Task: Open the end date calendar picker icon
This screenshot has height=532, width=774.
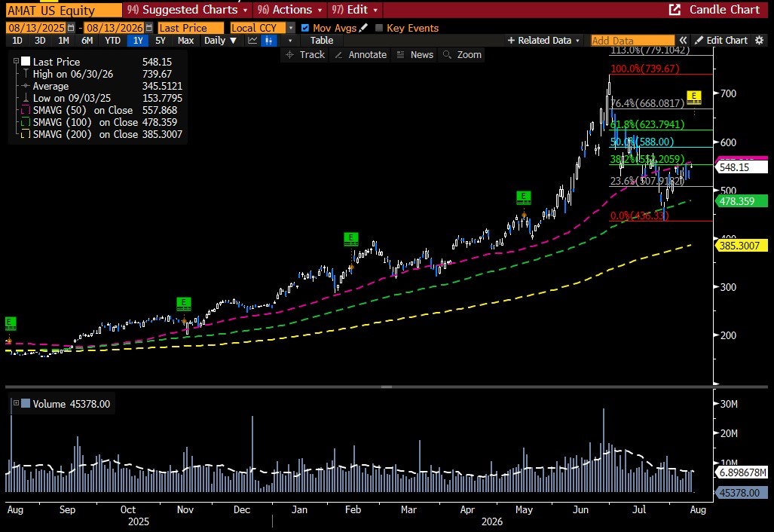Action: [x=149, y=28]
